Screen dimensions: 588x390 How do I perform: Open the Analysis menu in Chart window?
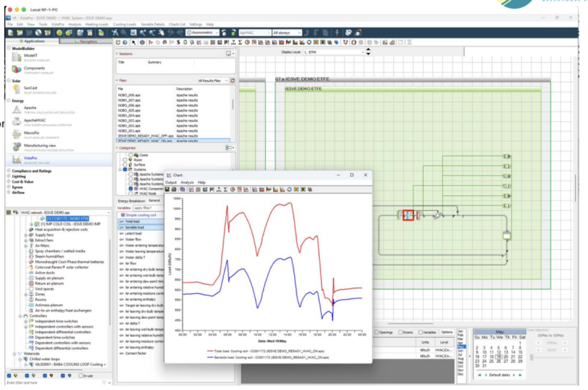187,182
